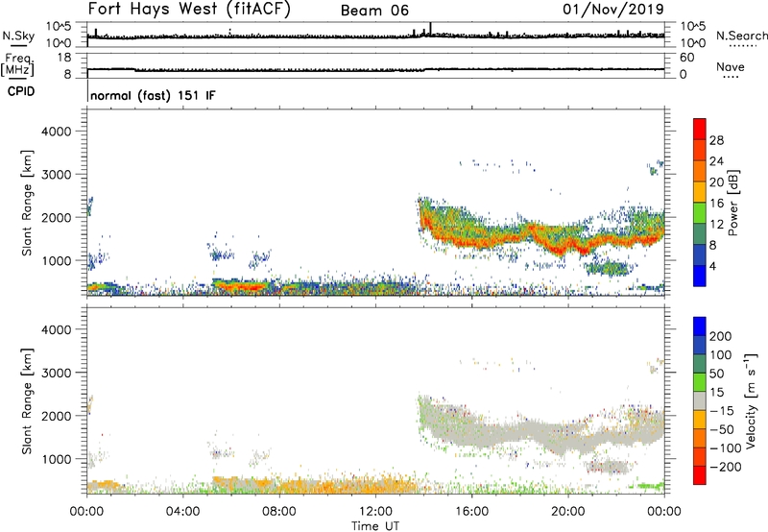
Task: Click the 'N.Sky' legend label
Action: [18, 36]
